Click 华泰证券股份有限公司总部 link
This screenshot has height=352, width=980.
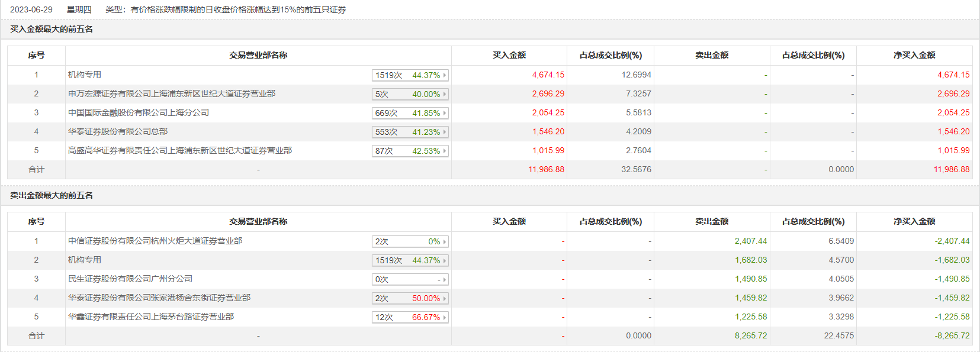coord(118,131)
